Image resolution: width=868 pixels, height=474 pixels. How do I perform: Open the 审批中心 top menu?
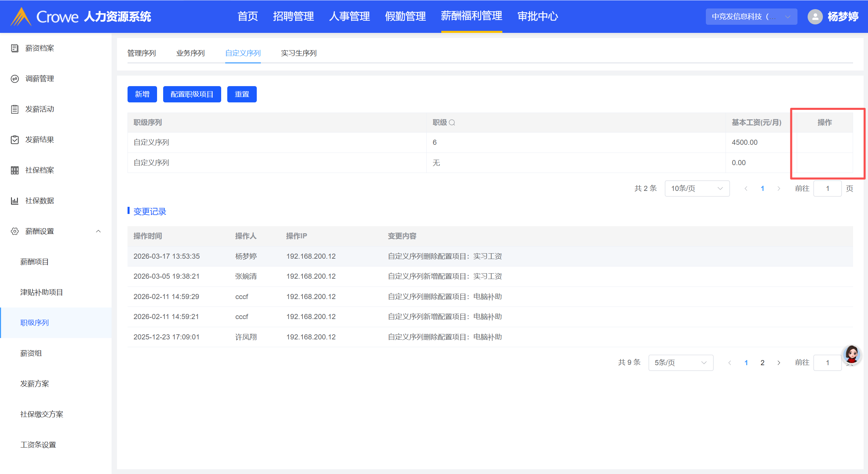pyautogui.click(x=537, y=16)
